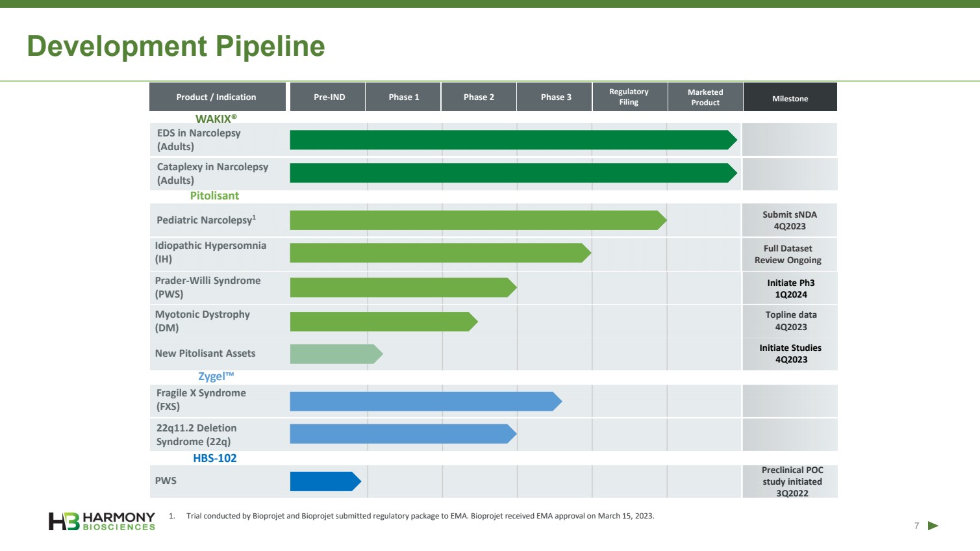
Task: Click the New Pitolisant Assets progress bar
Action: 336,354
